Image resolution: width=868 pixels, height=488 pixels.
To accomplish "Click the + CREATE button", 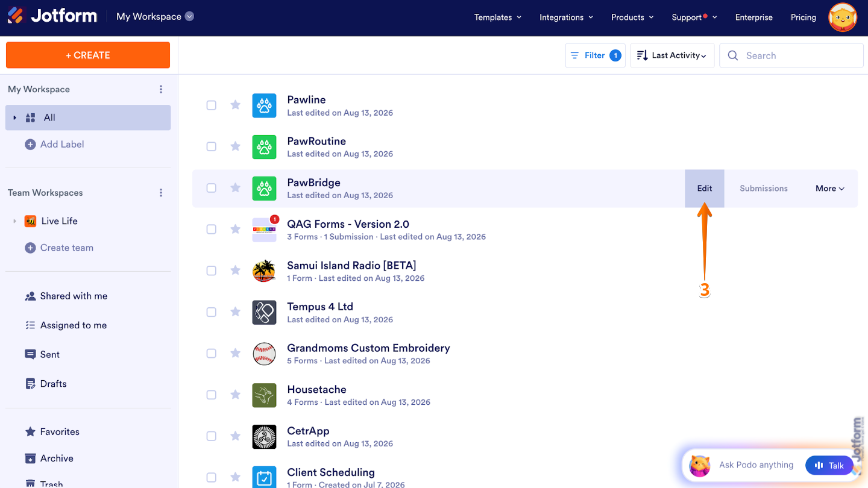I will 88,55.
